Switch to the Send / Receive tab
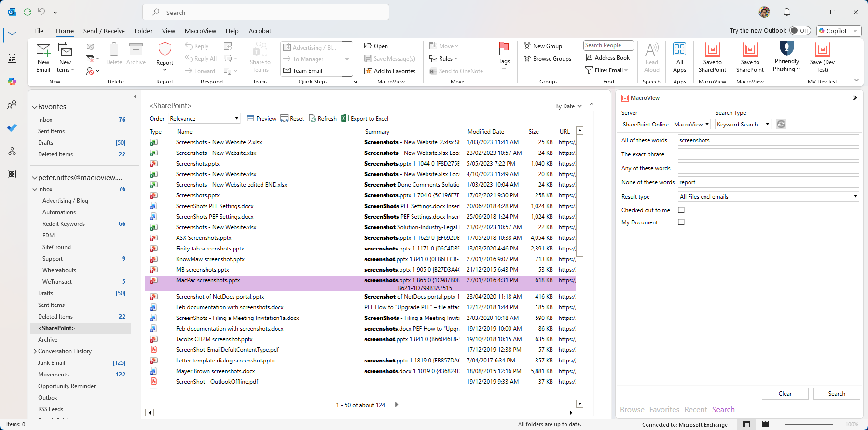Viewport: 868px width, 430px height. [x=104, y=31]
